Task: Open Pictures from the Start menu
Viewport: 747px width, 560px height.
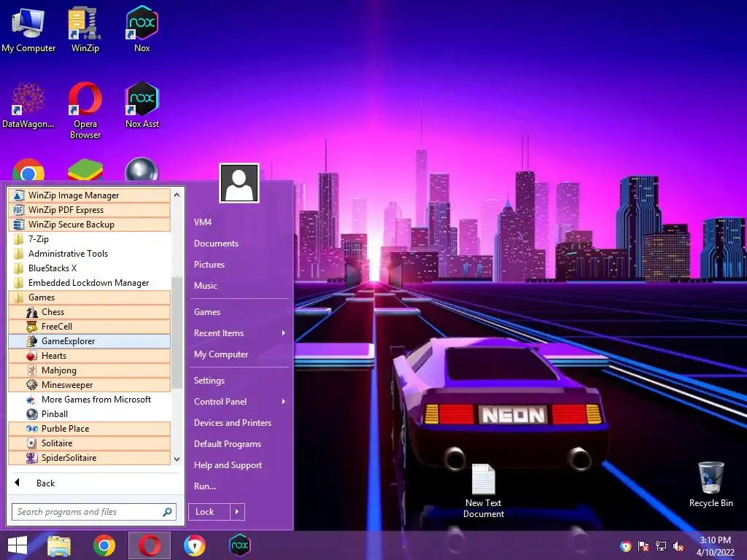Action: pos(239,265)
